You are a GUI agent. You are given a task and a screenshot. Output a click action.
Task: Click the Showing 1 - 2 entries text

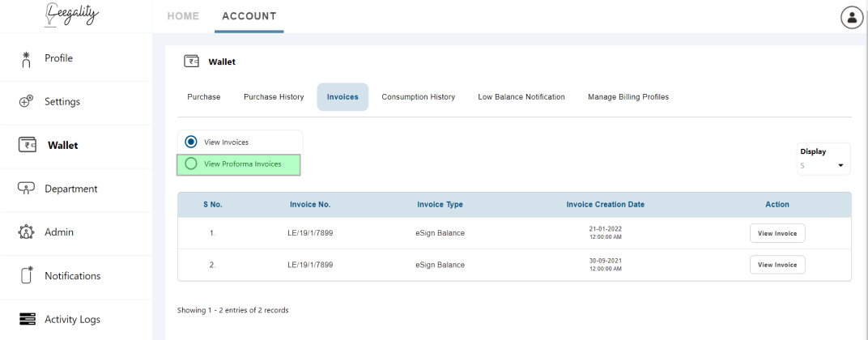(232, 310)
